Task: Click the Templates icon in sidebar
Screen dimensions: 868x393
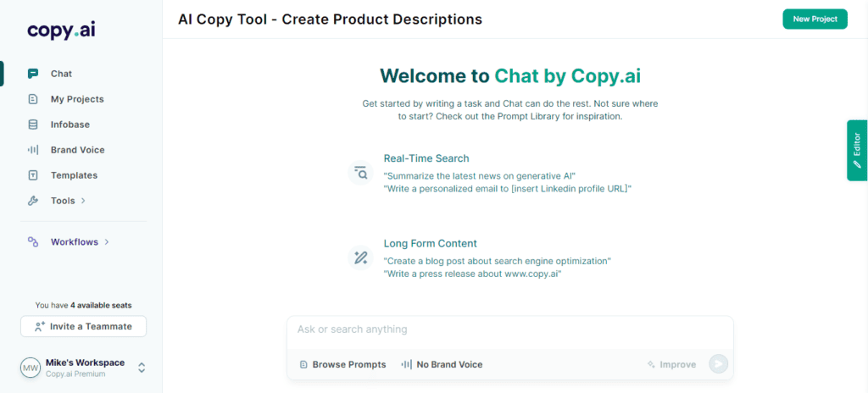Action: (x=33, y=175)
